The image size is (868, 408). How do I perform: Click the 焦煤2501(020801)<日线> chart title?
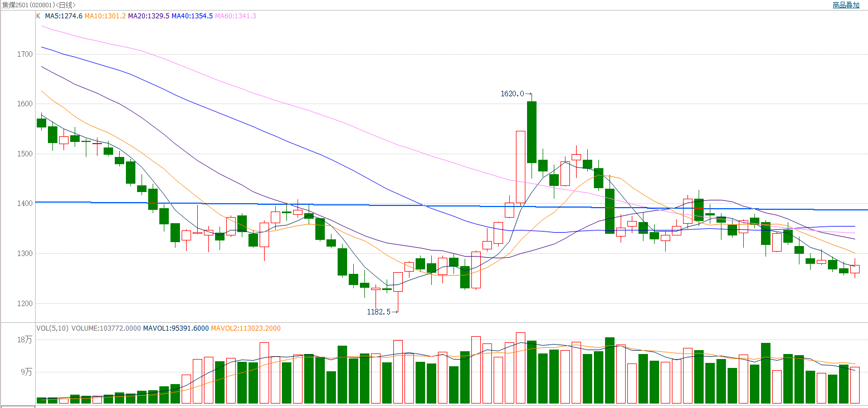[x=38, y=5]
